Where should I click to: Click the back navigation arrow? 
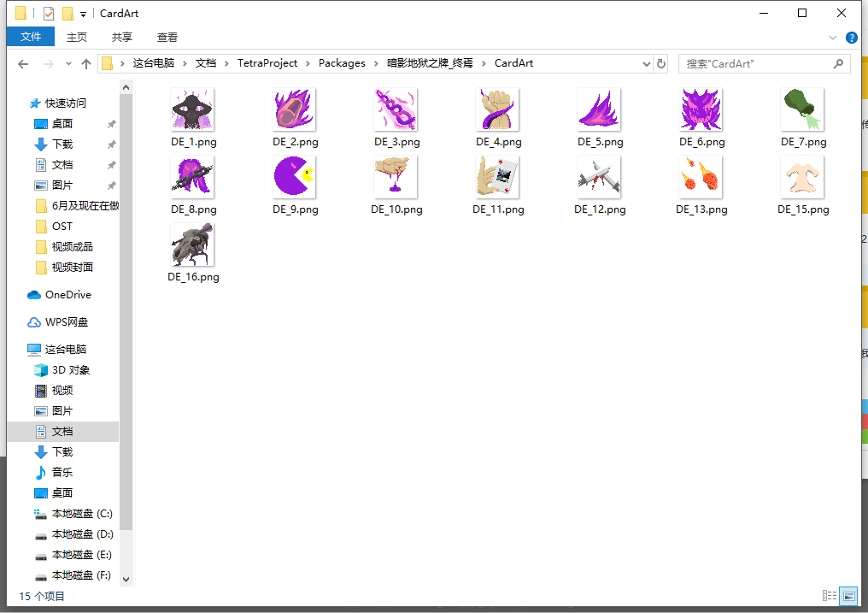pyautogui.click(x=23, y=63)
